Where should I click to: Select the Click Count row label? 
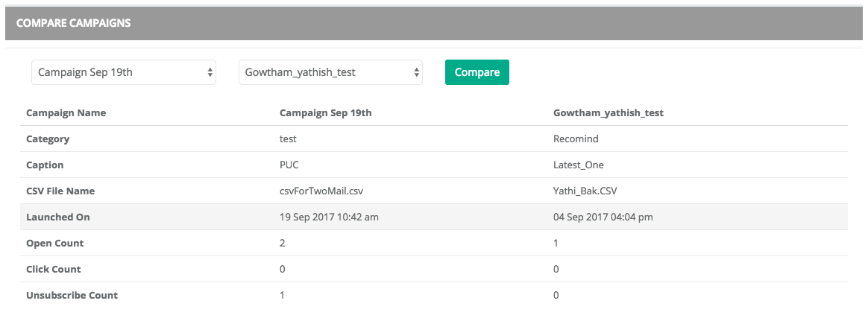54,269
